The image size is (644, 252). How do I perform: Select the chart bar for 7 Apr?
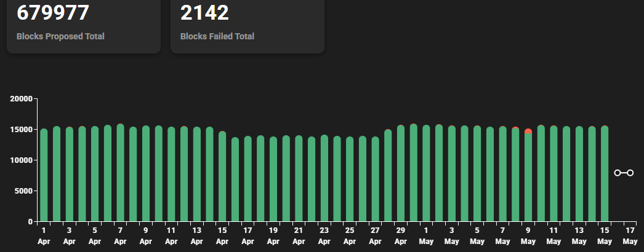click(120, 173)
